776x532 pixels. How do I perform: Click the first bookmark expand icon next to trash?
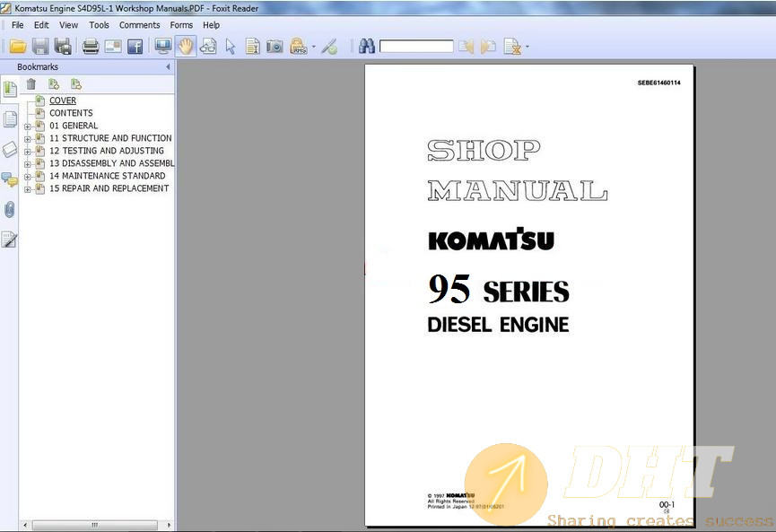coord(54,84)
